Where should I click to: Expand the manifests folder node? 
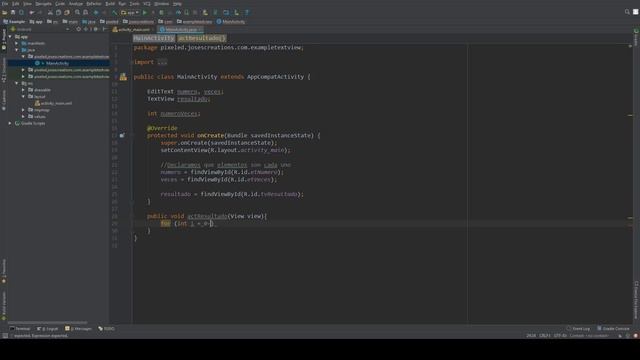tap(17, 43)
